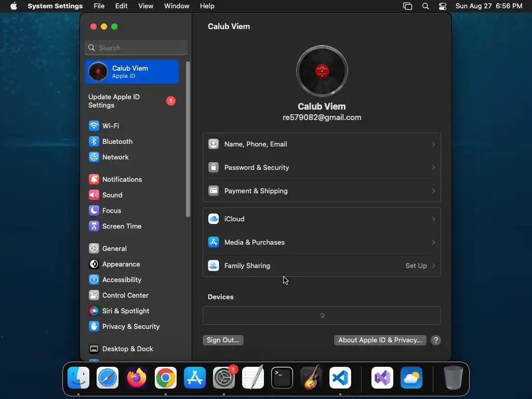Open Update Apple ID Settings

[x=132, y=101]
